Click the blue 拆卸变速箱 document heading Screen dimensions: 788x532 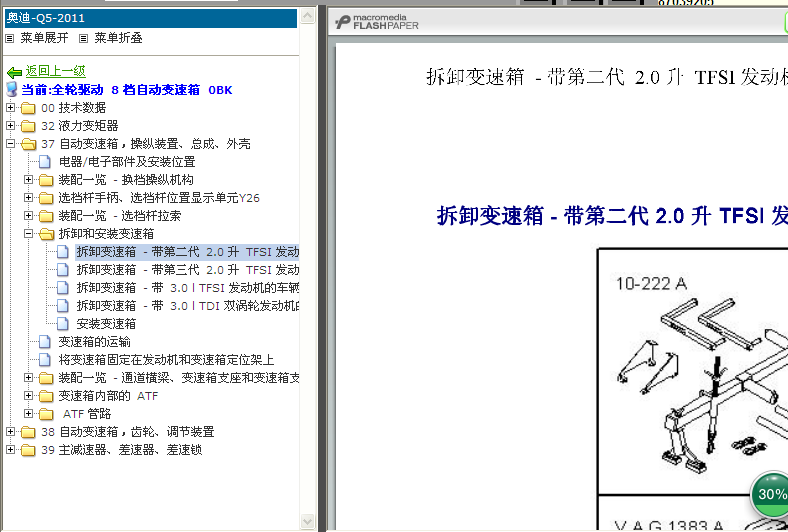point(612,216)
